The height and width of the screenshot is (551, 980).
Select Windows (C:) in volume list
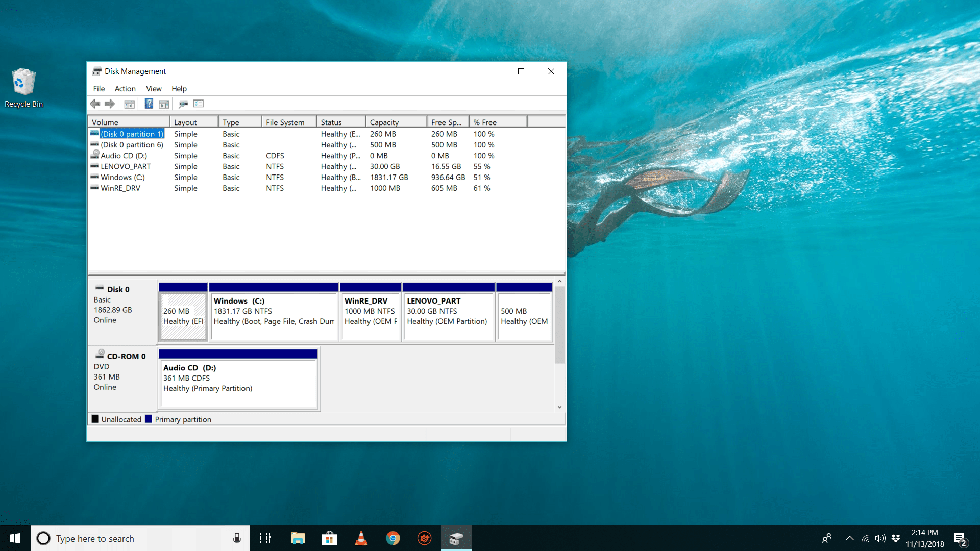point(122,178)
